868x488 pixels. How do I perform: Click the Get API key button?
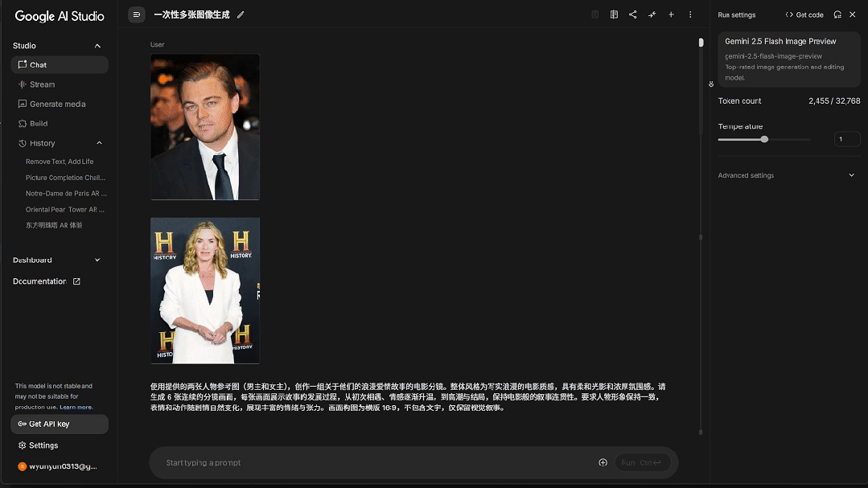click(x=59, y=424)
